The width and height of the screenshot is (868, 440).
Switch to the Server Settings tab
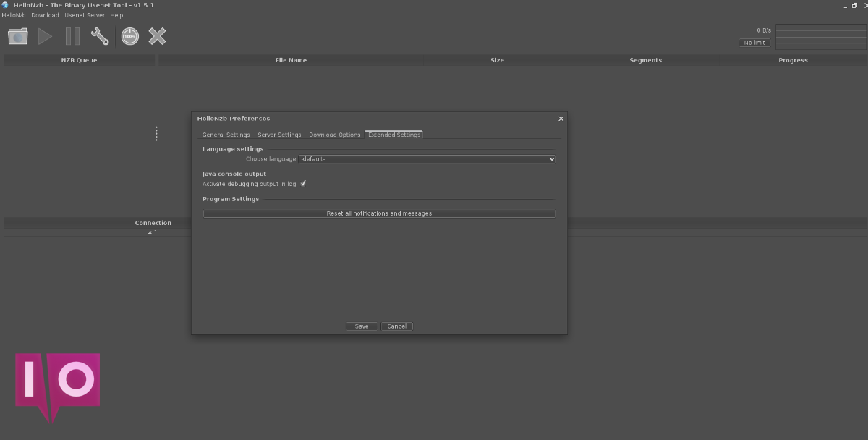(279, 135)
